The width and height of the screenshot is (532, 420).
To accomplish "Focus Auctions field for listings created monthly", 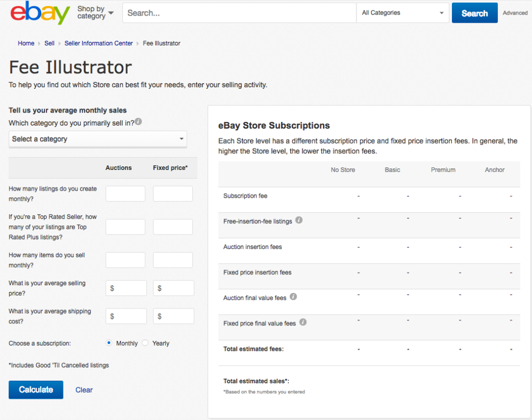I will (126, 194).
